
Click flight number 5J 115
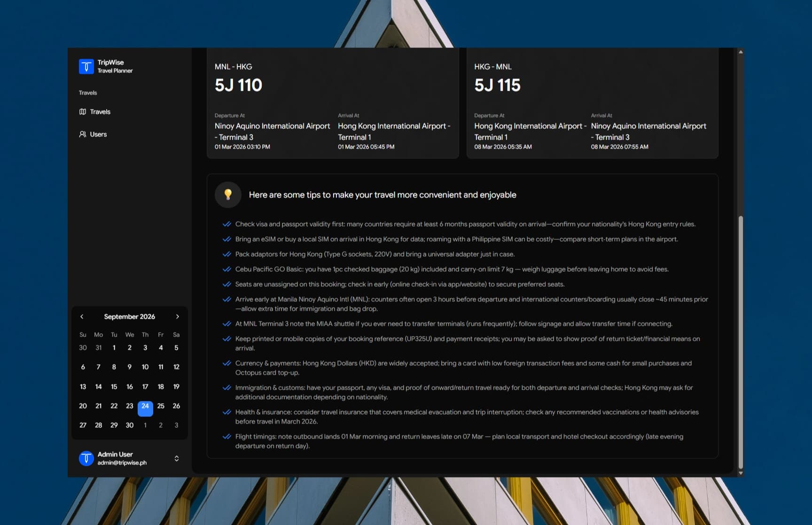(498, 85)
